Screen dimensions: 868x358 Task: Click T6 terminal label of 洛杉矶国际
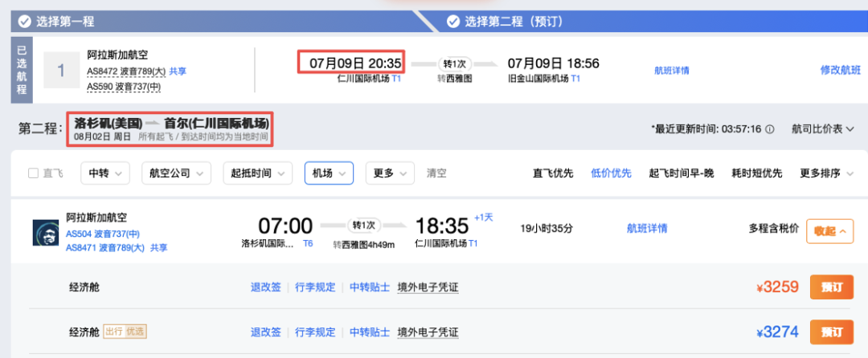pyautogui.click(x=308, y=244)
